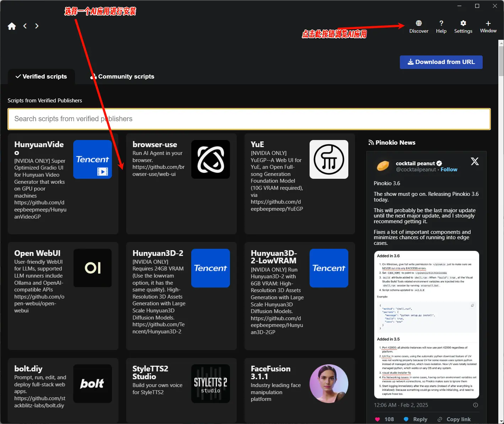The height and width of the screenshot is (424, 504).
Task: Go forward with the right chevron
Action: pos(37,26)
